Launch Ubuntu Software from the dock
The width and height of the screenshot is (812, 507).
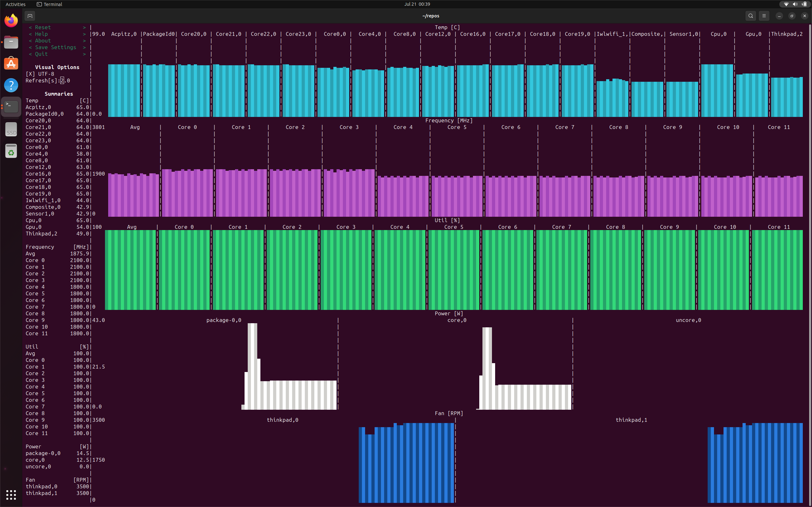coord(11,64)
